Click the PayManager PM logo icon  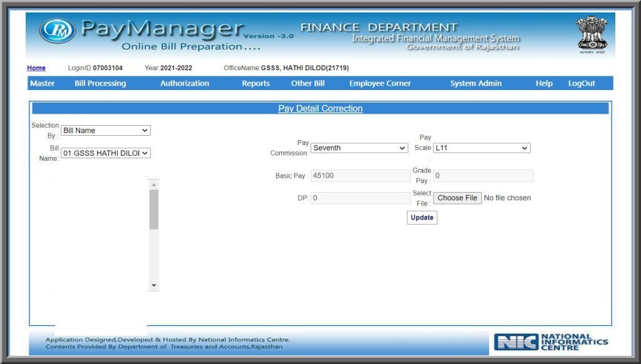tap(58, 31)
